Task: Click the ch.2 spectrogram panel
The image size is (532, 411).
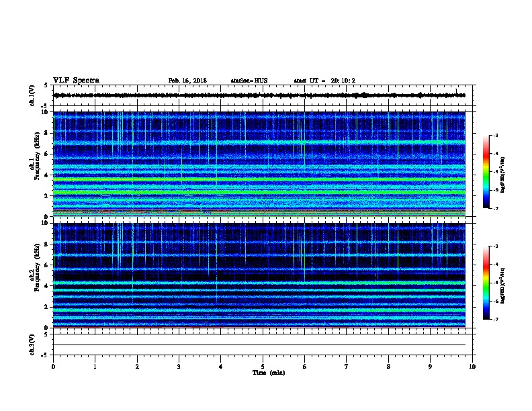Action: 259,275
